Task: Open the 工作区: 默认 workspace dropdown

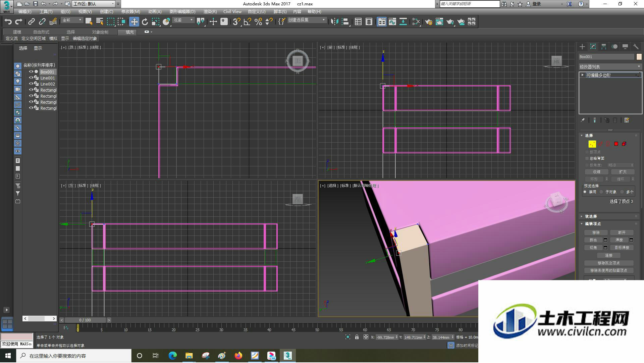Action: pos(94,4)
